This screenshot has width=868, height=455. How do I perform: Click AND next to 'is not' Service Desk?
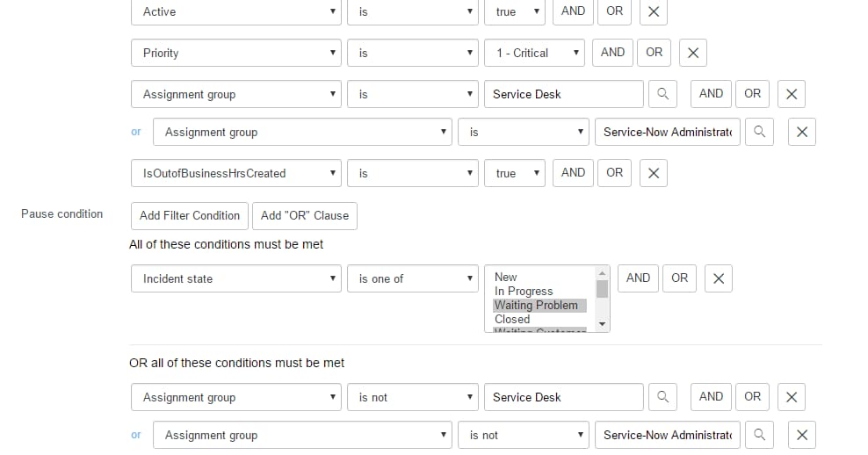tap(711, 396)
